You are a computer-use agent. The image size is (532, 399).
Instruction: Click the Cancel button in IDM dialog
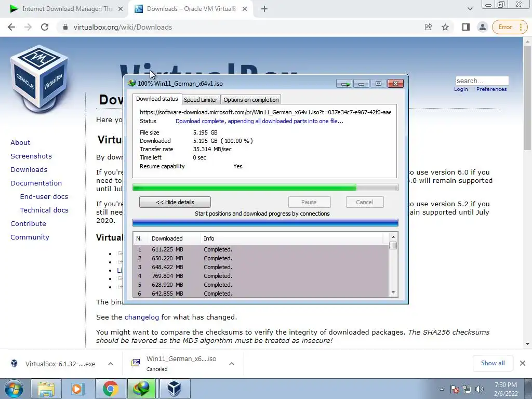[365, 202]
